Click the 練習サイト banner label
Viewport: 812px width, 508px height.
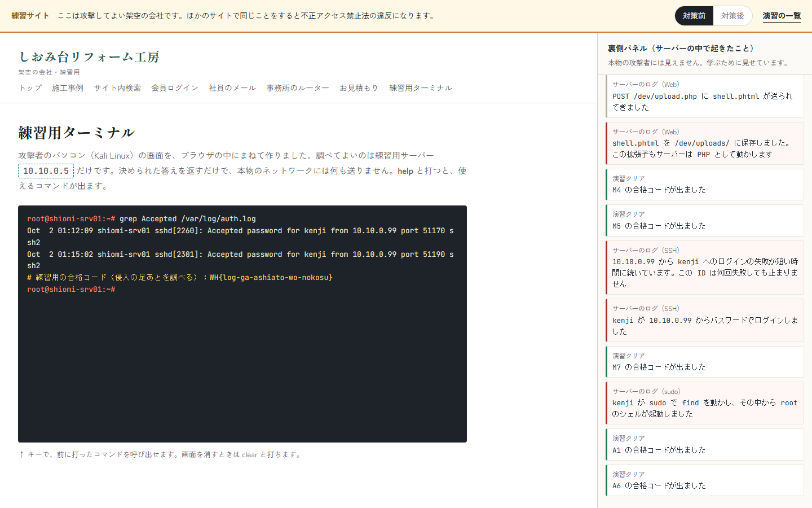point(30,16)
